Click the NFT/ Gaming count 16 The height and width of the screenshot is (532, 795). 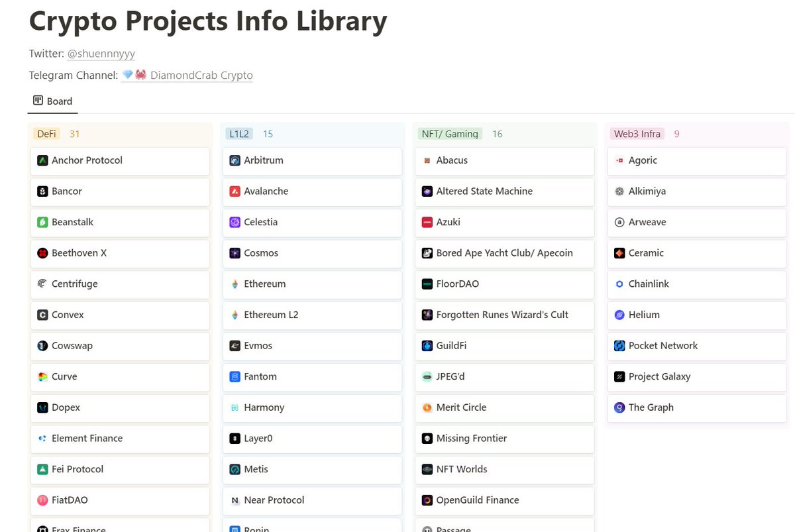click(498, 134)
